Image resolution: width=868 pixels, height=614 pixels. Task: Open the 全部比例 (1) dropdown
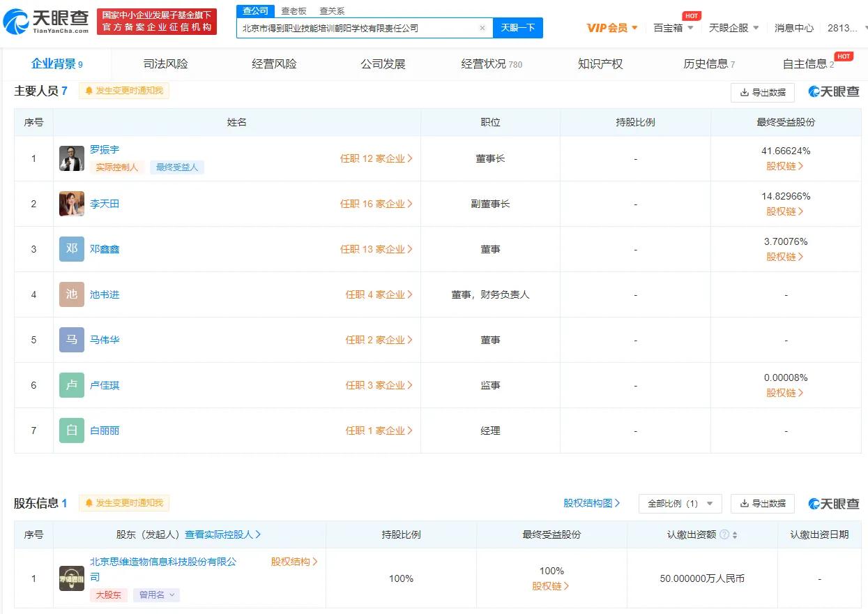pos(680,504)
